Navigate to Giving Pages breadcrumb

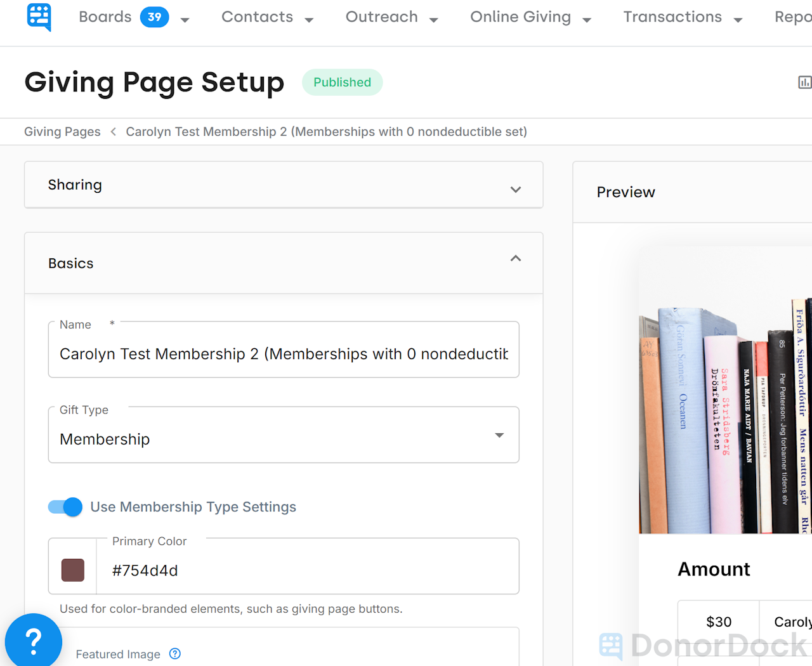(62, 131)
